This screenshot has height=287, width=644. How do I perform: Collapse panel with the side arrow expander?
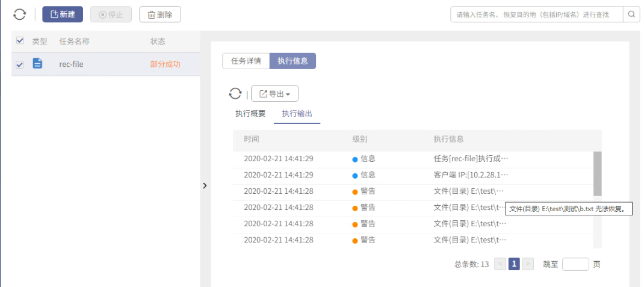[x=205, y=185]
